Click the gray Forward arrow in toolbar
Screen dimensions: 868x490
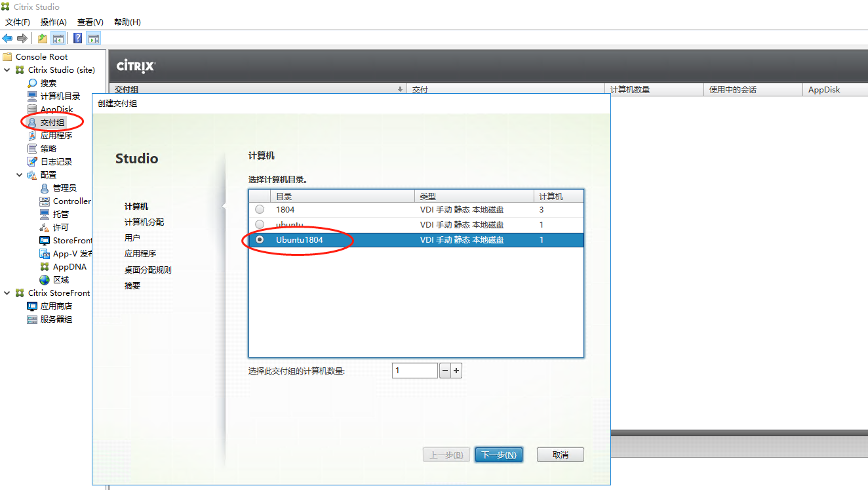pos(22,38)
